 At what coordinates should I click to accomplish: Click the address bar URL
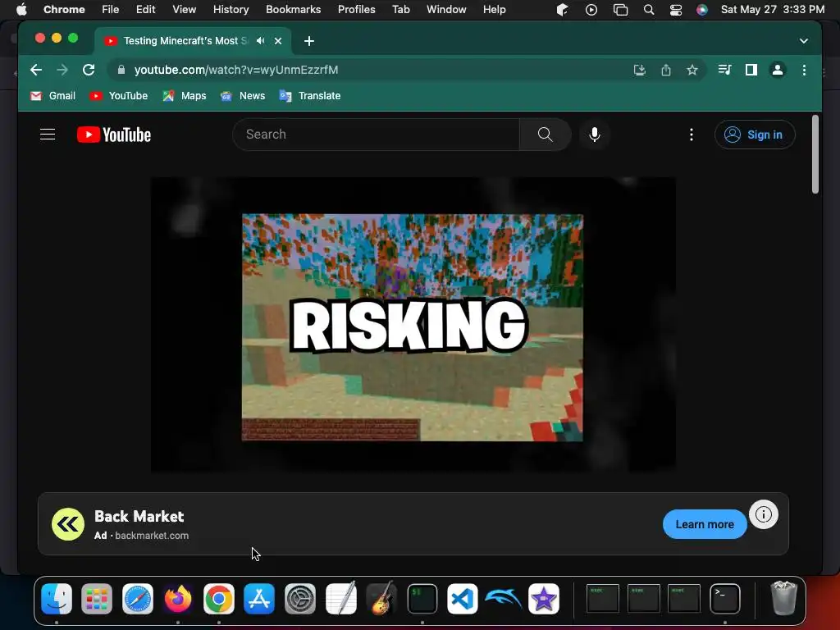(235, 70)
